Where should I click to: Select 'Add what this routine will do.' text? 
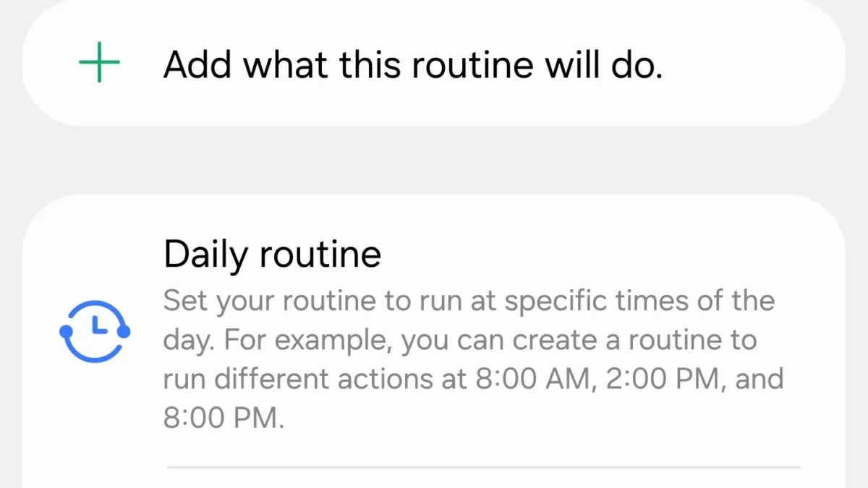pos(413,66)
